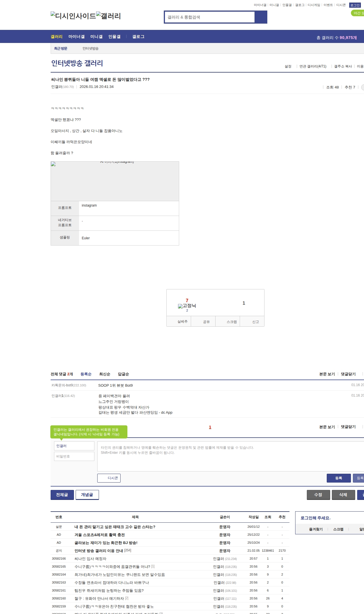Screen dimensions: 364x614
Task: Click the 최근 방문 label
Action: pos(61,49)
